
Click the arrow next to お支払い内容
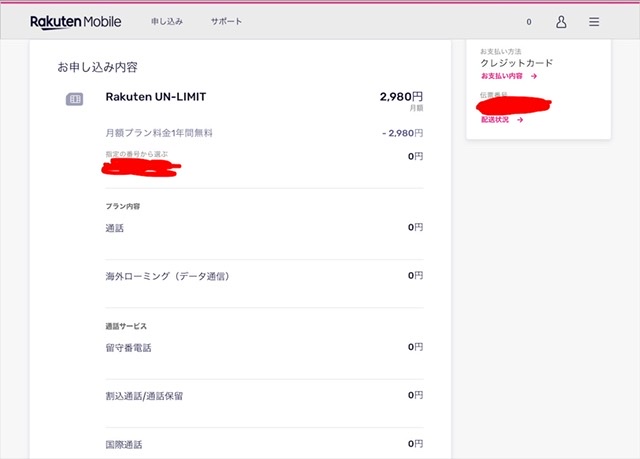tap(534, 76)
